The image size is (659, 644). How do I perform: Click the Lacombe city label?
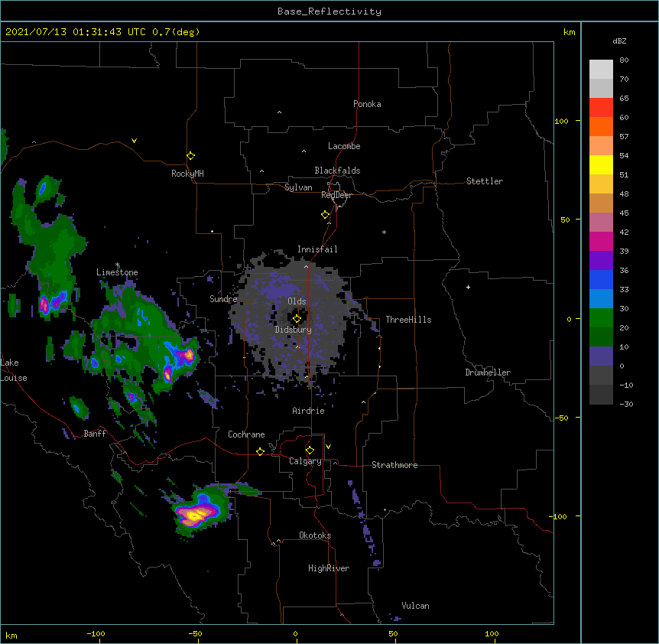pyautogui.click(x=344, y=146)
